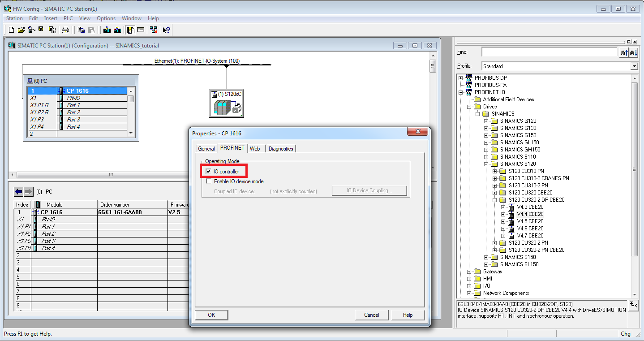Screen dimensions: 644x341
Task: Expand the SINAMICS G120 node
Action: pos(486,121)
